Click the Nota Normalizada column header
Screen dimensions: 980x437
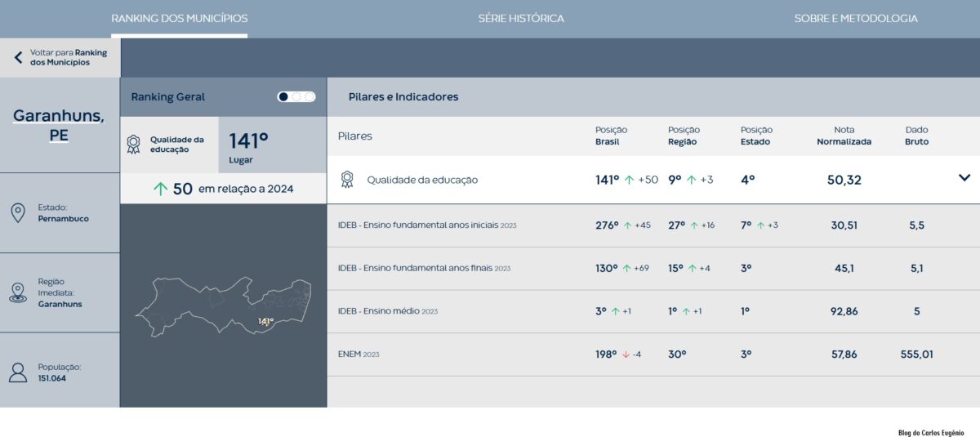tap(844, 136)
